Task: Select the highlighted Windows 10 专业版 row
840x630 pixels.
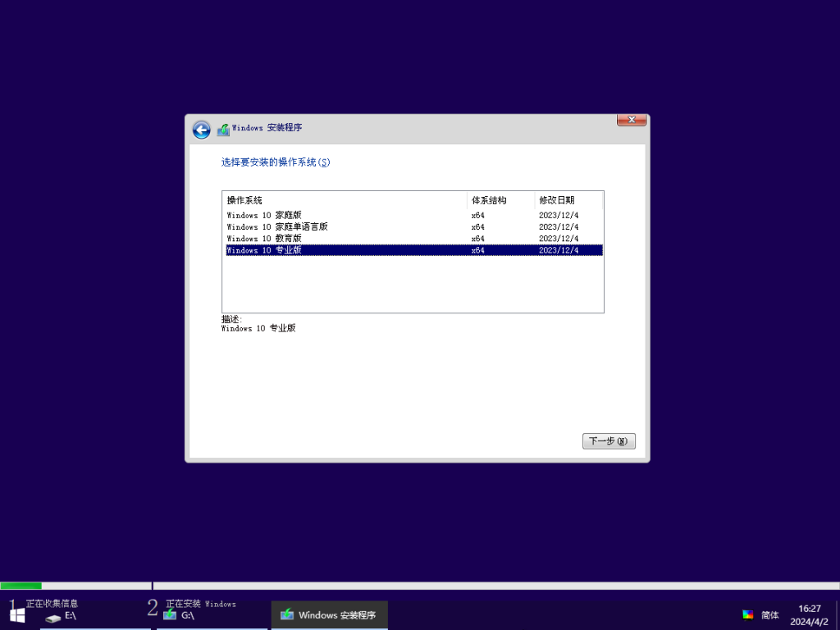Action: coord(264,250)
